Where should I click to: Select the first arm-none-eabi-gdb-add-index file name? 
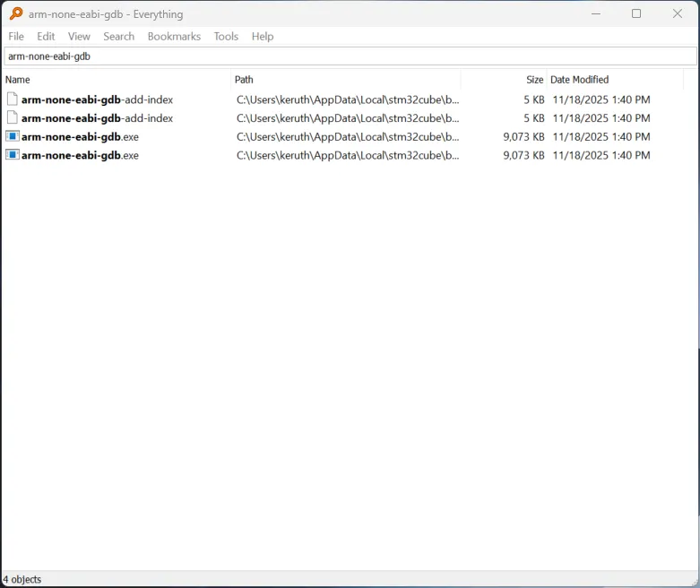[98, 99]
